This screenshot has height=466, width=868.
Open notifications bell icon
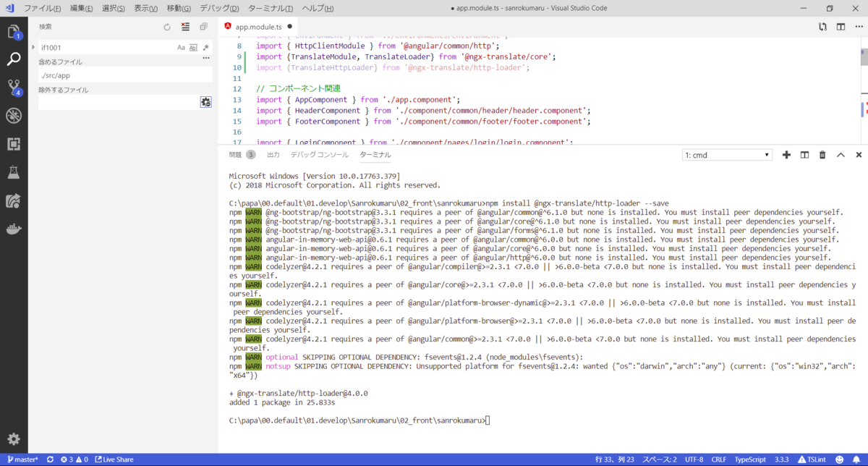point(857,459)
